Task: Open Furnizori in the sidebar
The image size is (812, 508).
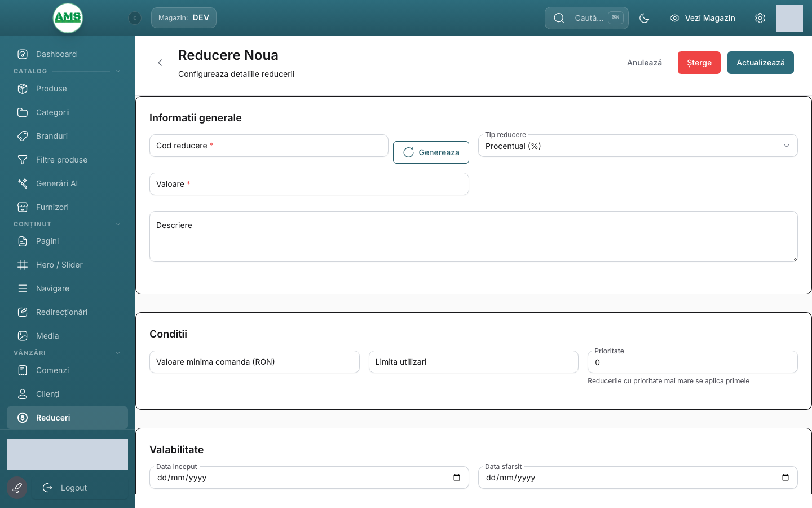Action: [x=67, y=207]
